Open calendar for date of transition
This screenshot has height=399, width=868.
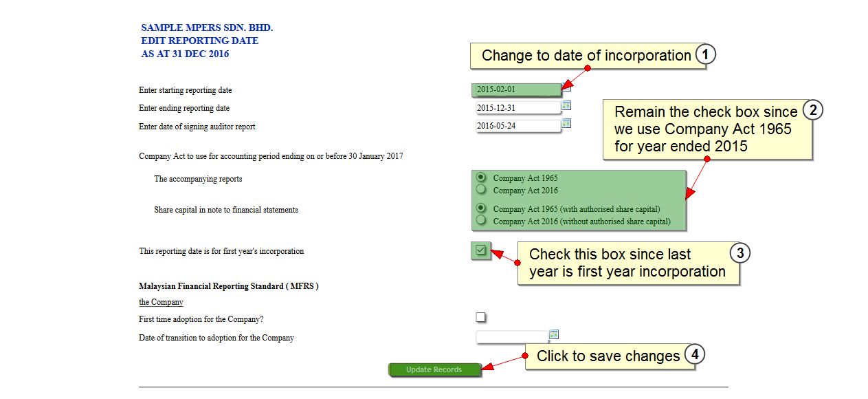pyautogui.click(x=554, y=334)
